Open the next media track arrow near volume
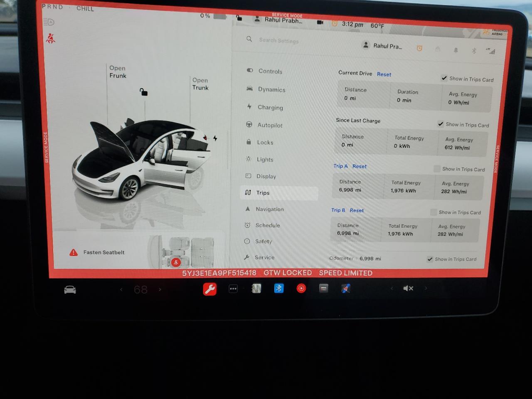 tap(426, 288)
